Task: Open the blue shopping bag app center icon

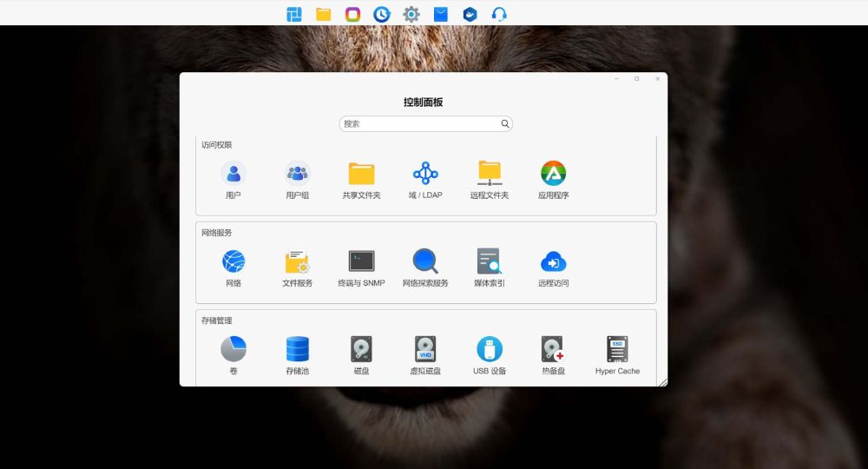Action: pos(441,14)
